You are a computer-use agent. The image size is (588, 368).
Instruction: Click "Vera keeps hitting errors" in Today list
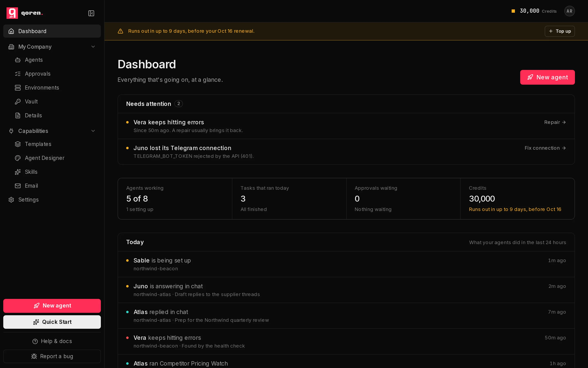[x=346, y=342]
